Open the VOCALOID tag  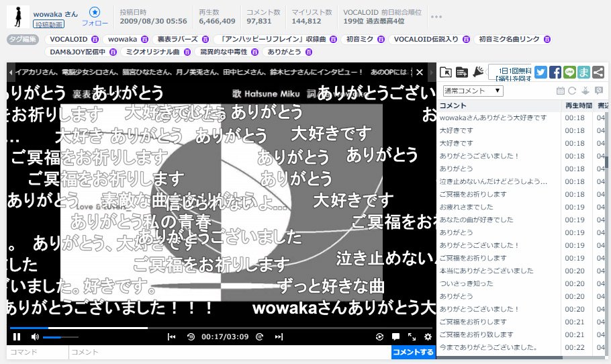(68, 39)
